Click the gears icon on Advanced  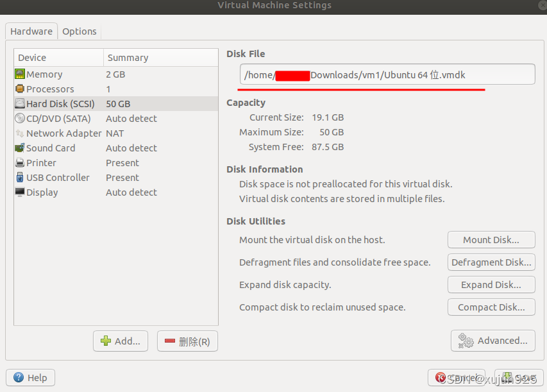(466, 340)
